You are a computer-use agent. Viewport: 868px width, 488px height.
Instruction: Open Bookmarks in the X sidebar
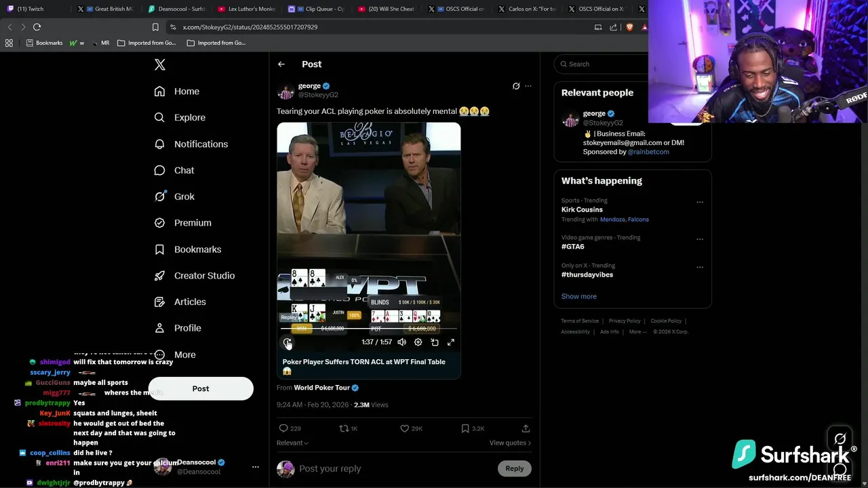click(x=188, y=249)
